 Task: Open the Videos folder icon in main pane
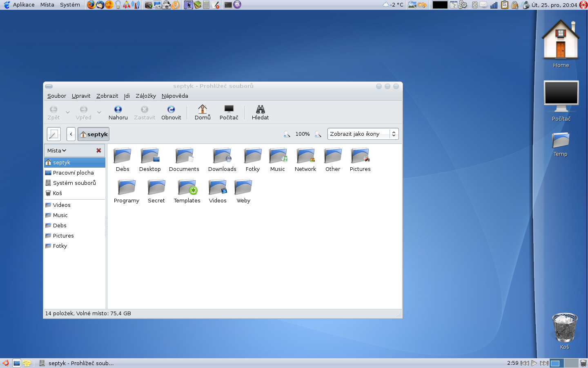point(218,188)
